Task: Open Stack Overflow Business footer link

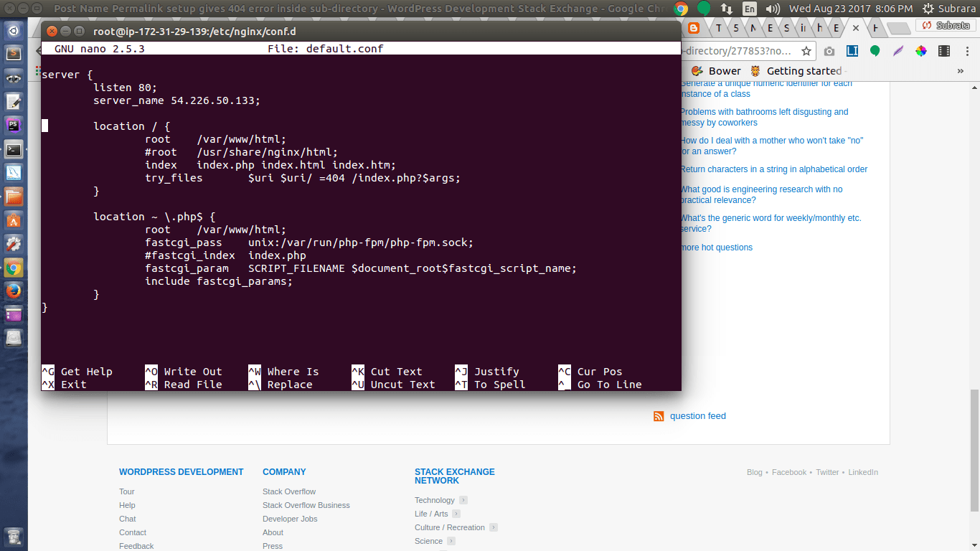Action: (x=306, y=505)
